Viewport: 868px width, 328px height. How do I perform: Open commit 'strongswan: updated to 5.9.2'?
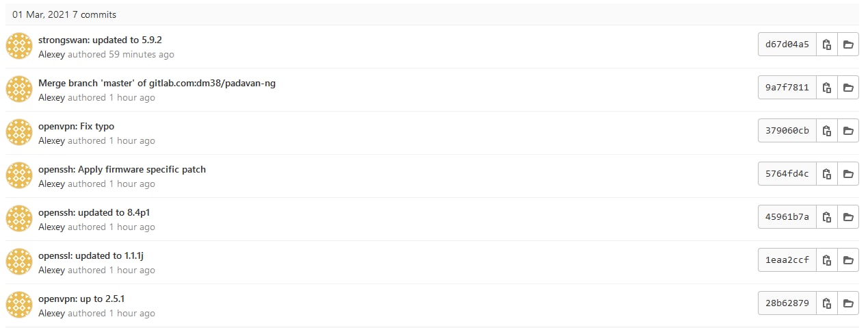(100, 40)
